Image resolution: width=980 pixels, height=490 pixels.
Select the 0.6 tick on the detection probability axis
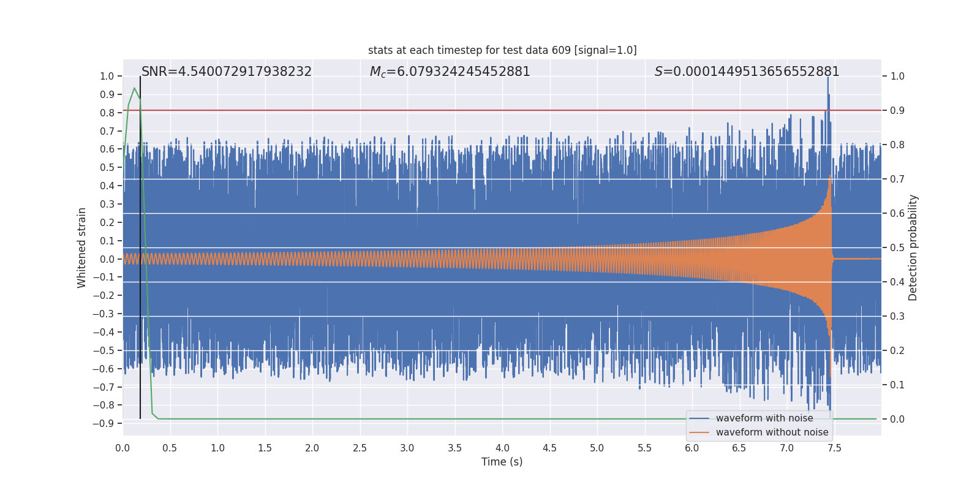tap(897, 214)
